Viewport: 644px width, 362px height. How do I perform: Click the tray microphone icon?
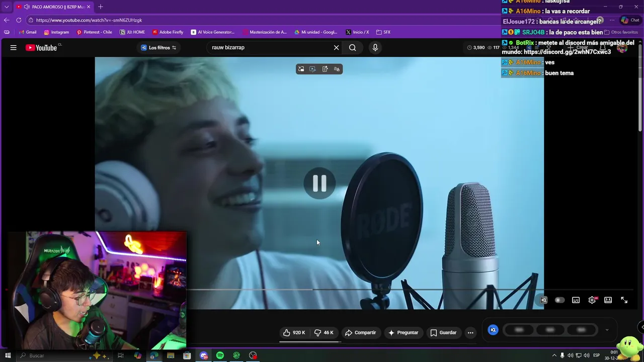click(x=562, y=355)
